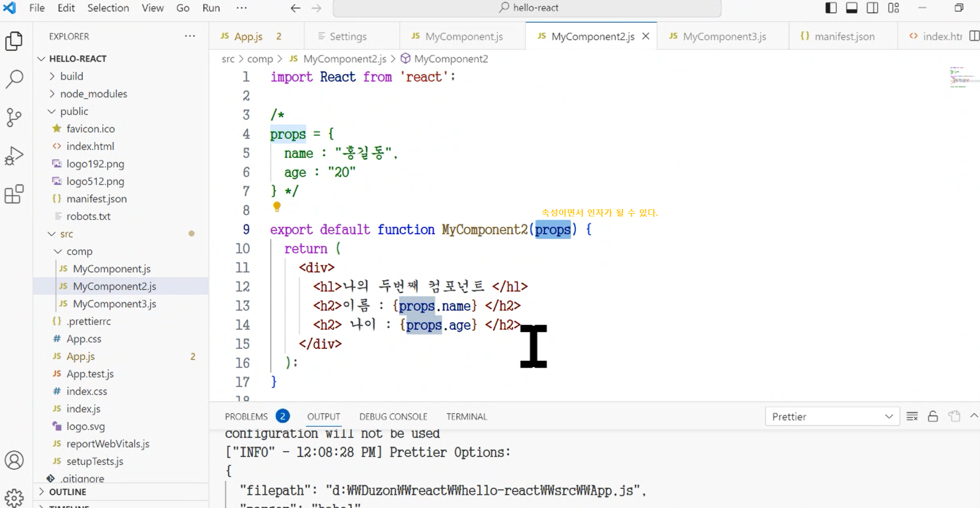
Task: Toggle the primary side bar layout icon
Action: (x=831, y=8)
